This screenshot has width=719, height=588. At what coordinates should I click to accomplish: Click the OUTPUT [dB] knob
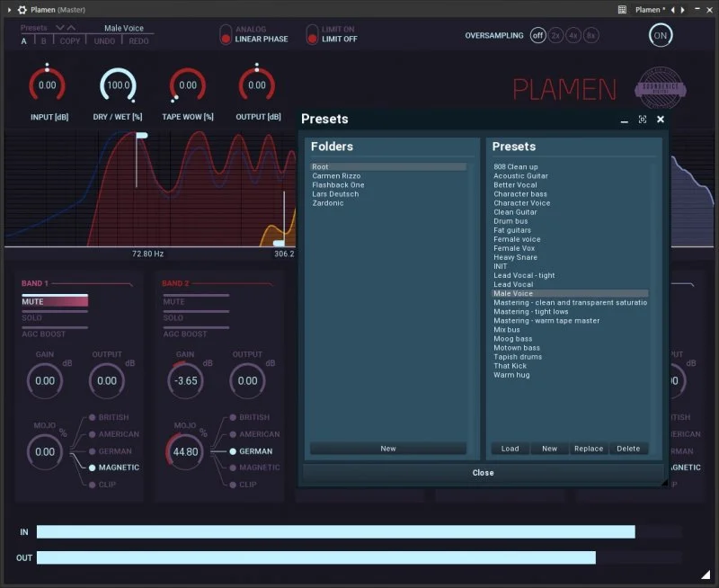pyautogui.click(x=257, y=85)
